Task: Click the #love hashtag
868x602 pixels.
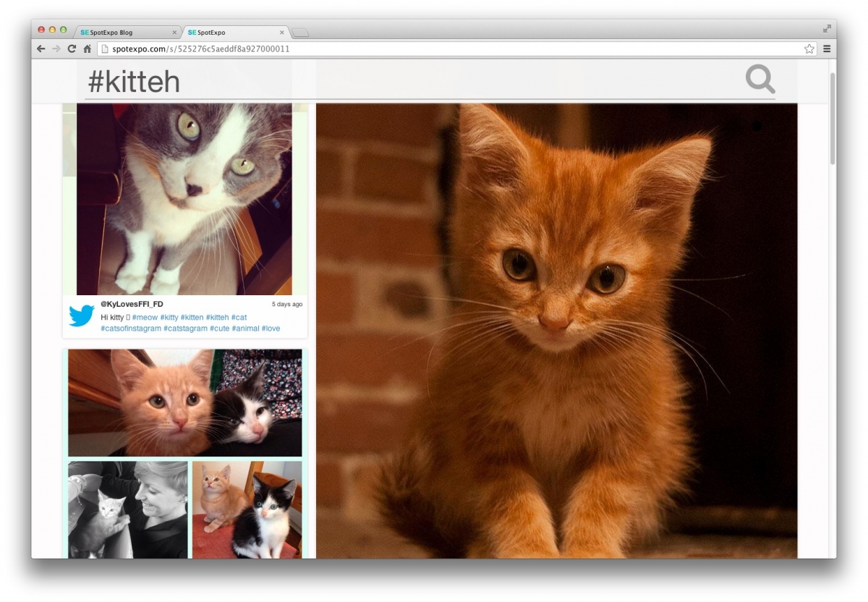Action: (x=271, y=328)
